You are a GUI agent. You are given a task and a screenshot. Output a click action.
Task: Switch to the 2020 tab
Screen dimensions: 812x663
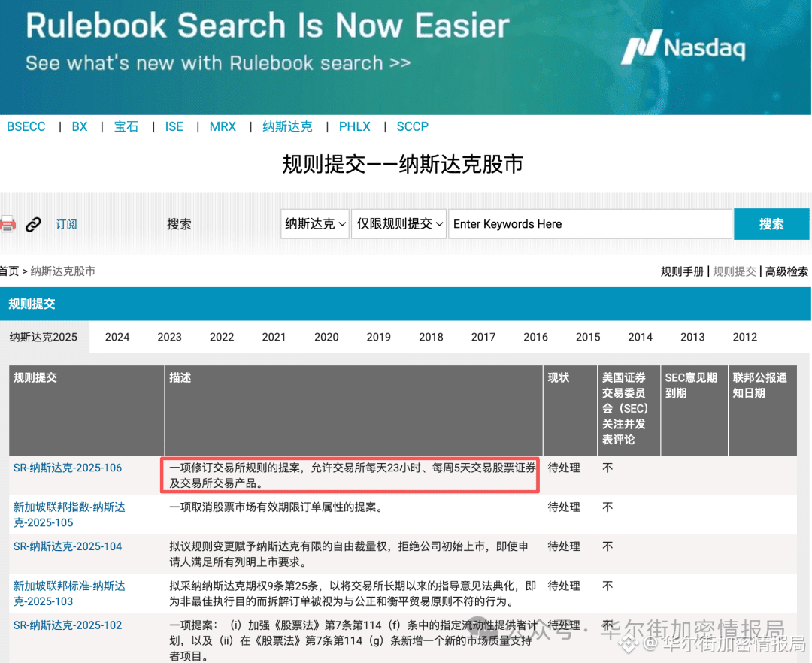tap(326, 337)
